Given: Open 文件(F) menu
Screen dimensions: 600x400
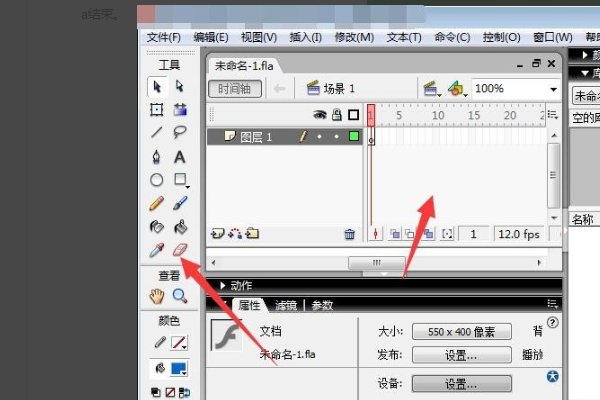Looking at the screenshot, I should (x=164, y=37).
